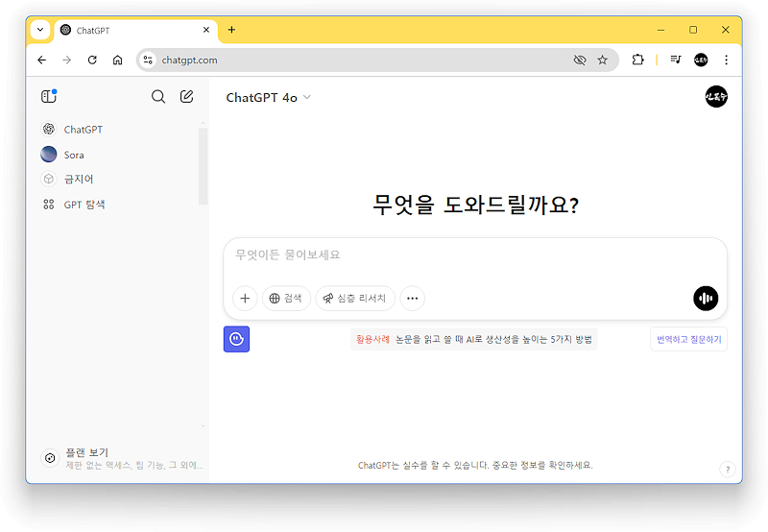The height and width of the screenshot is (532, 768).
Task: Click the browser home icon
Action: pyautogui.click(x=117, y=60)
